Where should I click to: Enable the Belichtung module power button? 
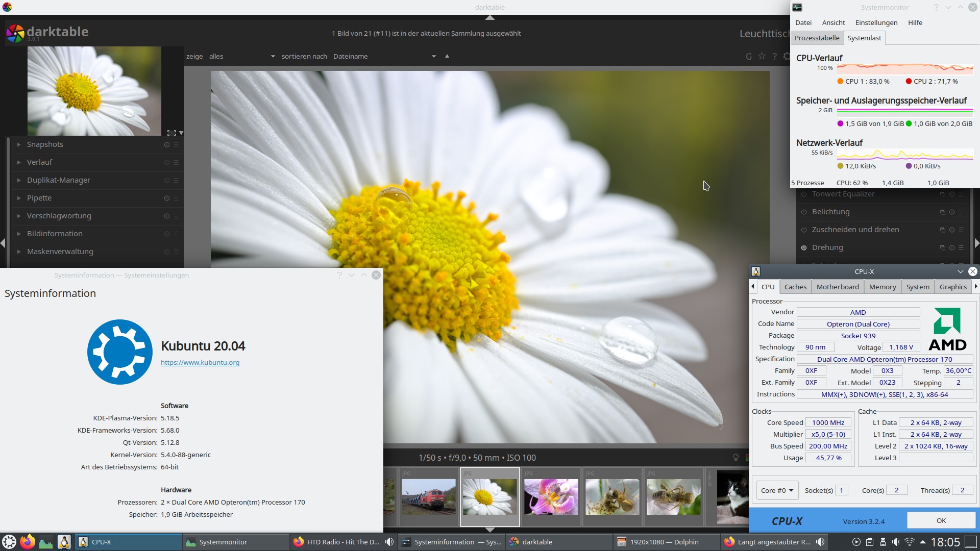coord(804,212)
